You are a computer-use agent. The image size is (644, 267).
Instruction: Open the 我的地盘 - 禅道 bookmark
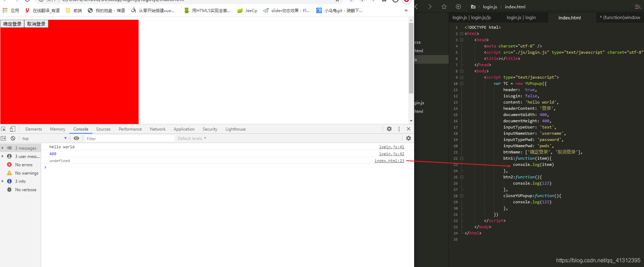pos(106,10)
